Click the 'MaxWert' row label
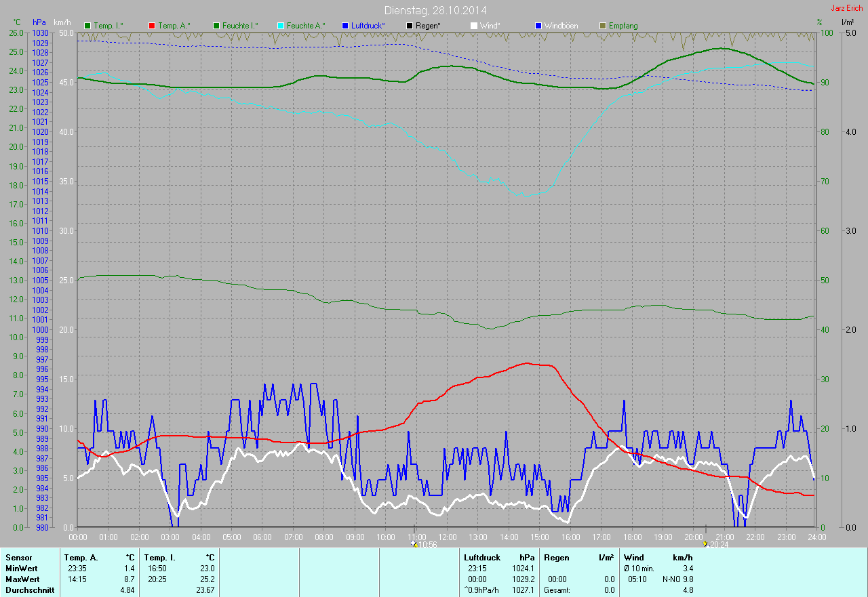 [22, 579]
